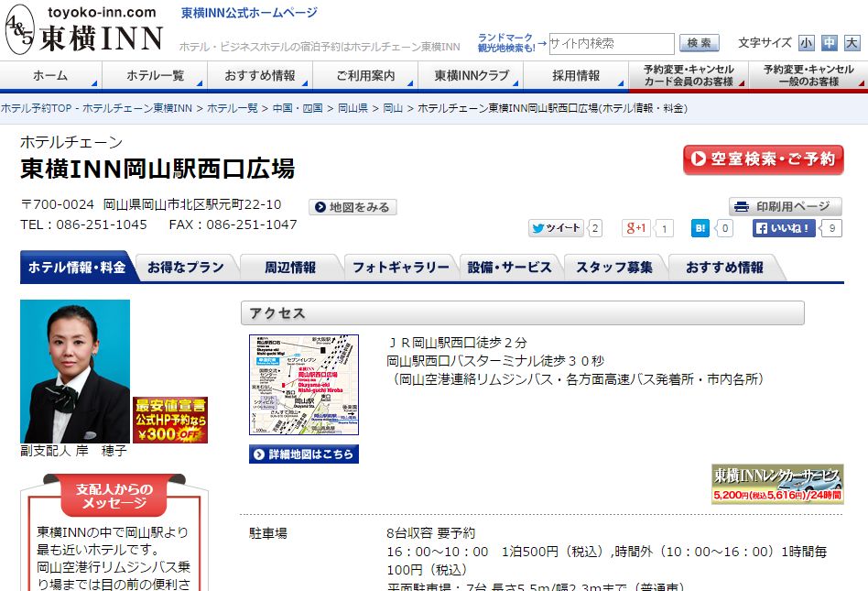Image resolution: width=868 pixels, height=591 pixels.
Task: Click the Facebook like count 9
Action: pos(831,228)
